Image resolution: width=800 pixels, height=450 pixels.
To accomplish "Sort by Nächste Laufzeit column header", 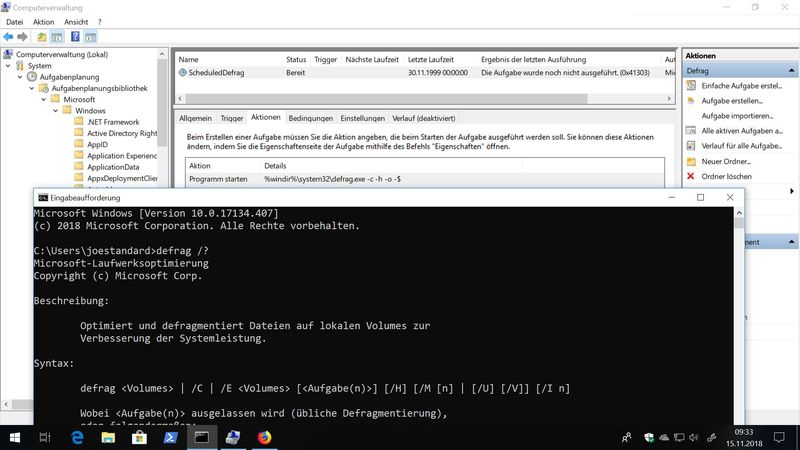I will tap(372, 59).
